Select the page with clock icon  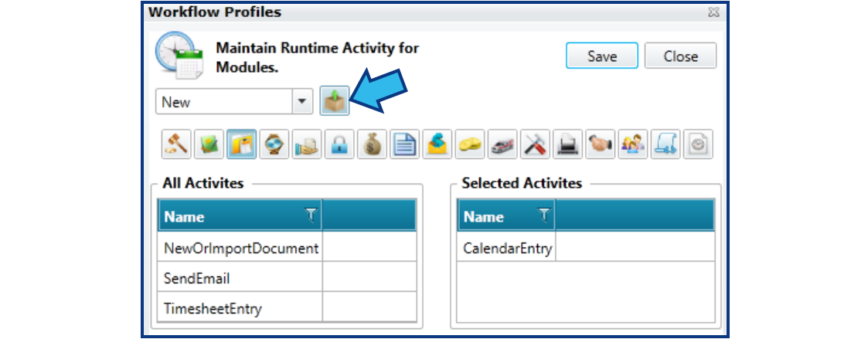698,144
